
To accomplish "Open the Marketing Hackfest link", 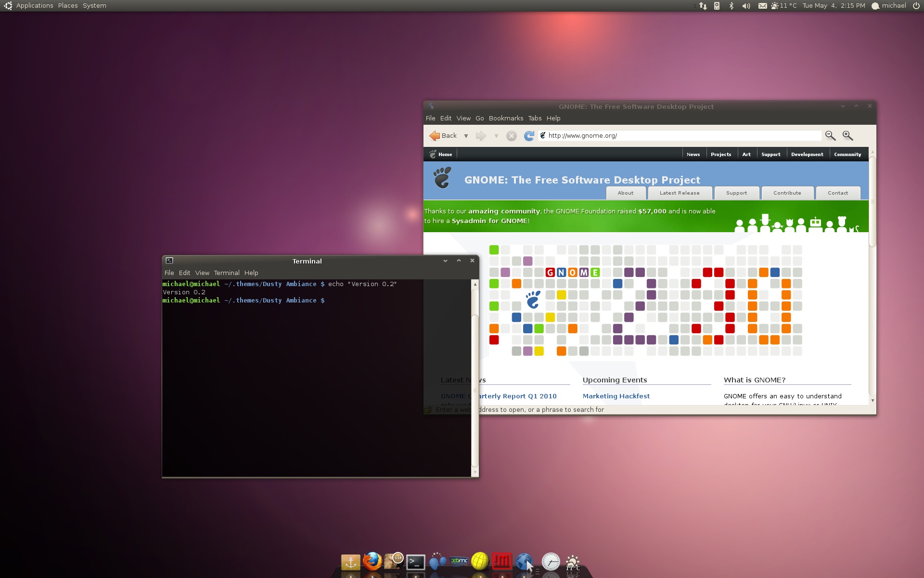I will (616, 396).
